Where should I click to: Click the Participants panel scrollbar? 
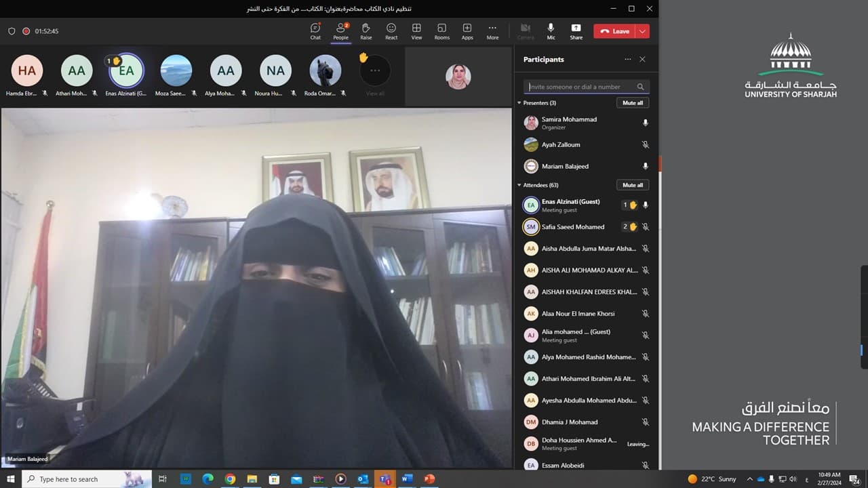pos(660,163)
